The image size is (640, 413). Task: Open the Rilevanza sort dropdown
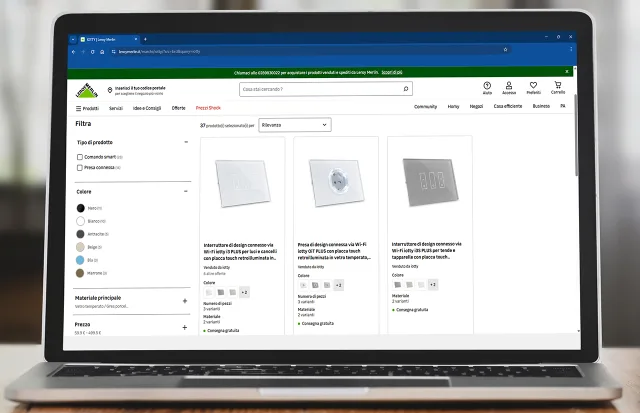294,125
